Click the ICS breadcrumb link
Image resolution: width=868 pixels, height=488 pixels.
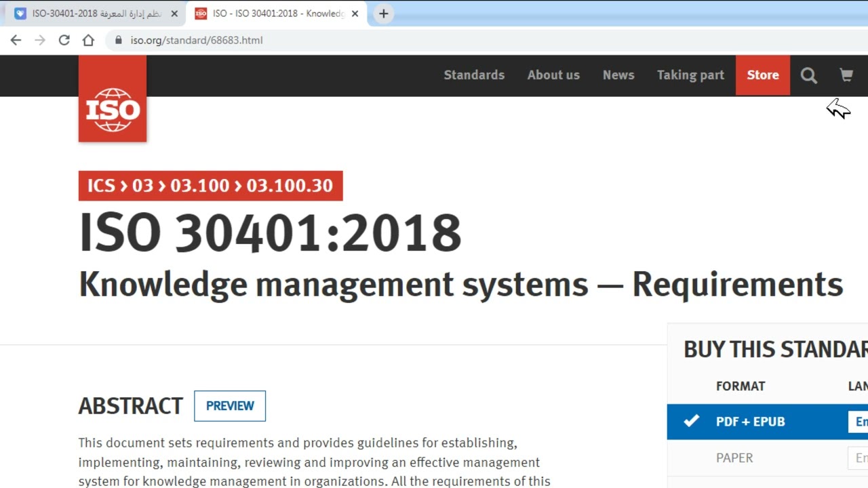[x=101, y=186]
